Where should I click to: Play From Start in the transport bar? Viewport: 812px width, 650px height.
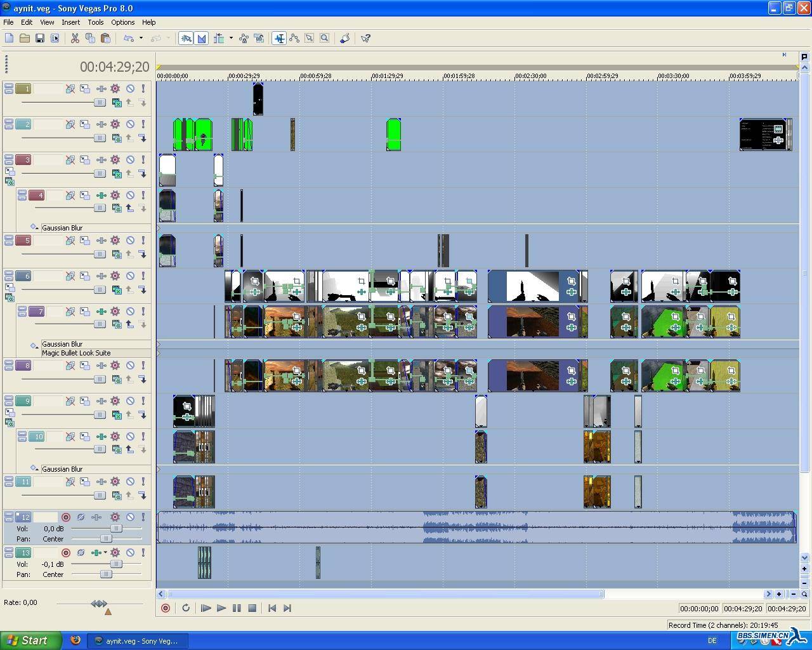pos(206,608)
